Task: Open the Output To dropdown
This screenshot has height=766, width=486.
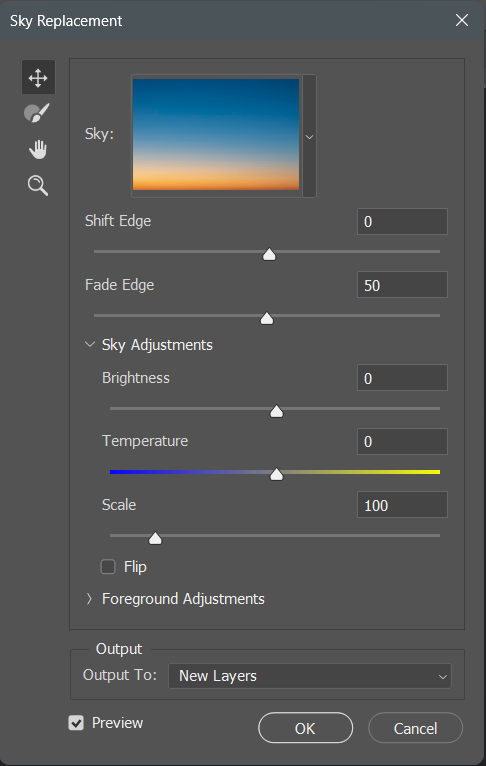Action: [x=310, y=676]
